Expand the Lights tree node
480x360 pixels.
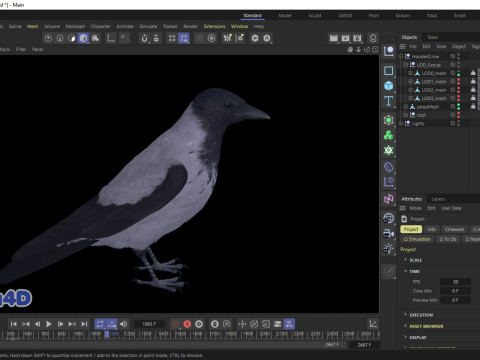pos(401,123)
